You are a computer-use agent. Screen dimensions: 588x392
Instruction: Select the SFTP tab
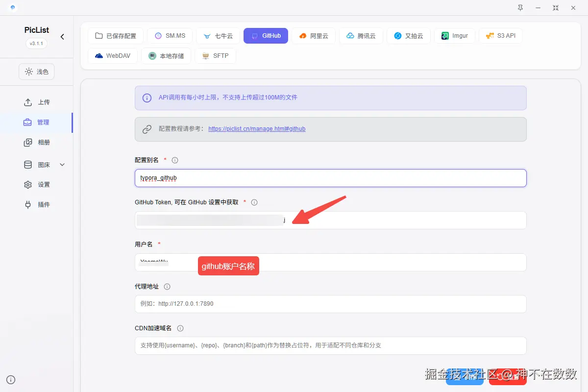(215, 56)
